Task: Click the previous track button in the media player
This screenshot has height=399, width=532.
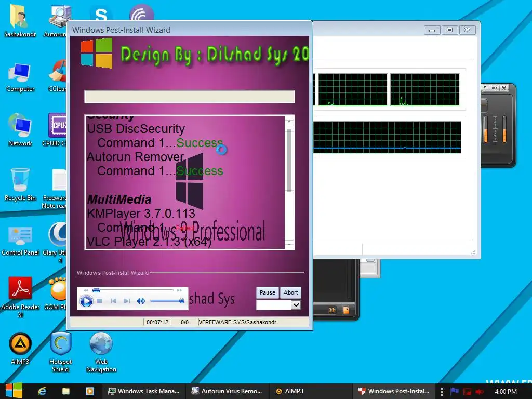Action: [x=114, y=301]
